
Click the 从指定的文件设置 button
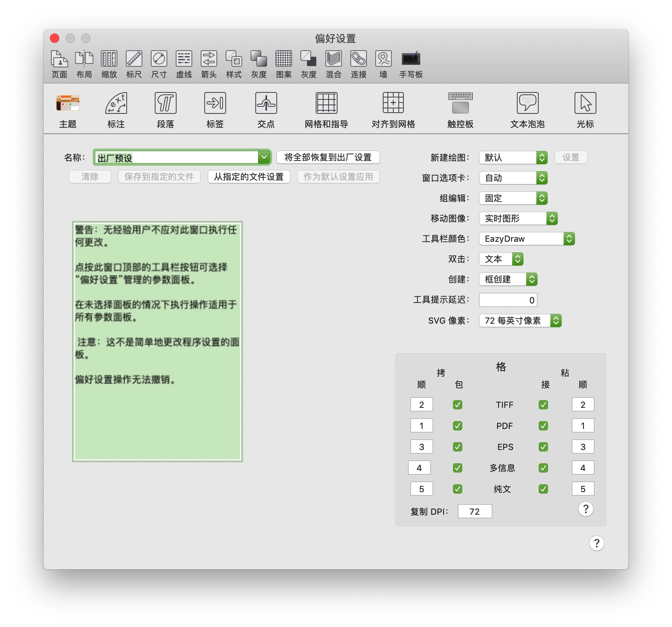(249, 177)
